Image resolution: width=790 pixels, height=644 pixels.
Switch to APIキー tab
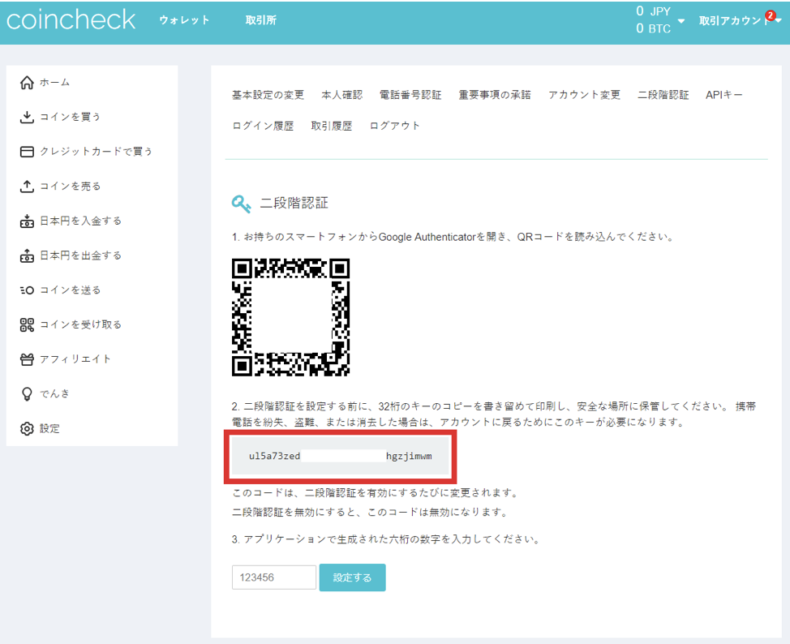(724, 95)
